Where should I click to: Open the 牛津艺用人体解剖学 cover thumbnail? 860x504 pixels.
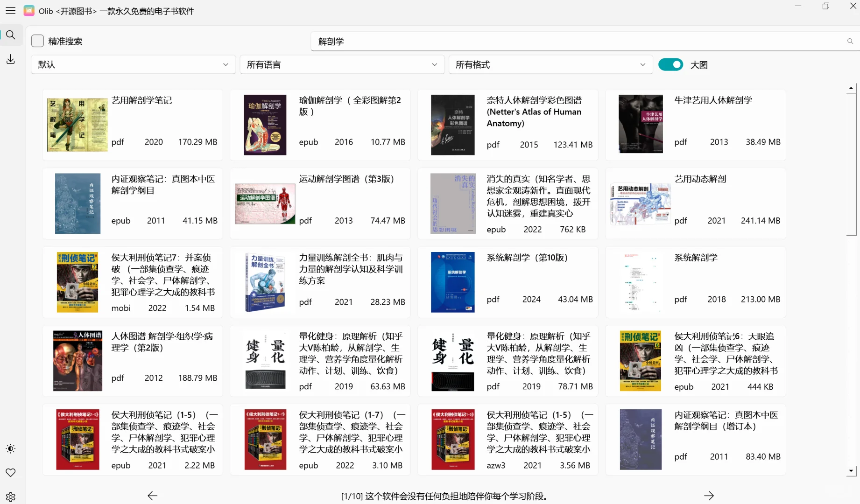pos(640,124)
